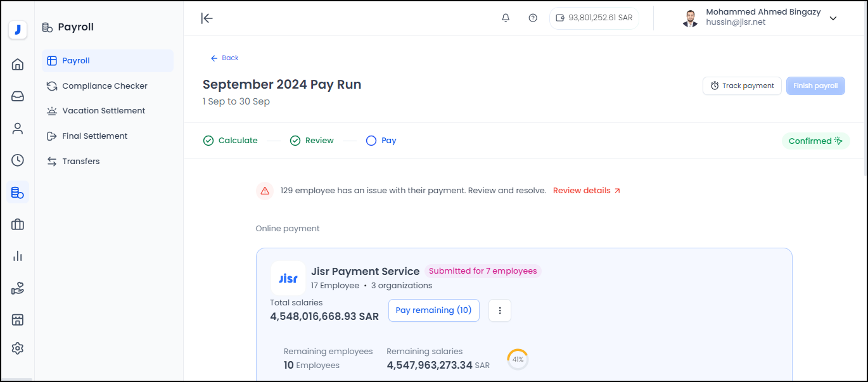
Task: Click the clock attendance icon
Action: tap(18, 160)
